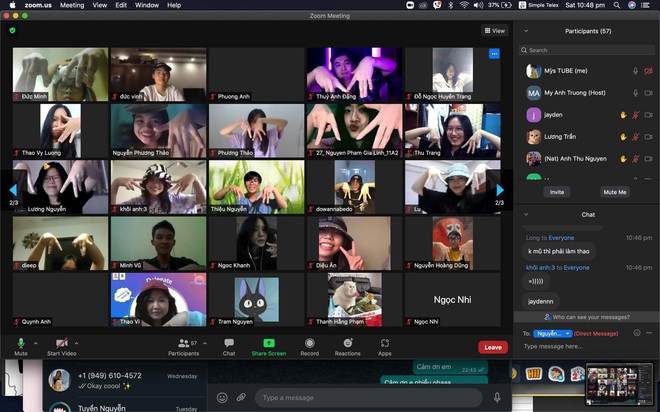
Task: Click the battery 37% indicator
Action: tap(500, 5)
